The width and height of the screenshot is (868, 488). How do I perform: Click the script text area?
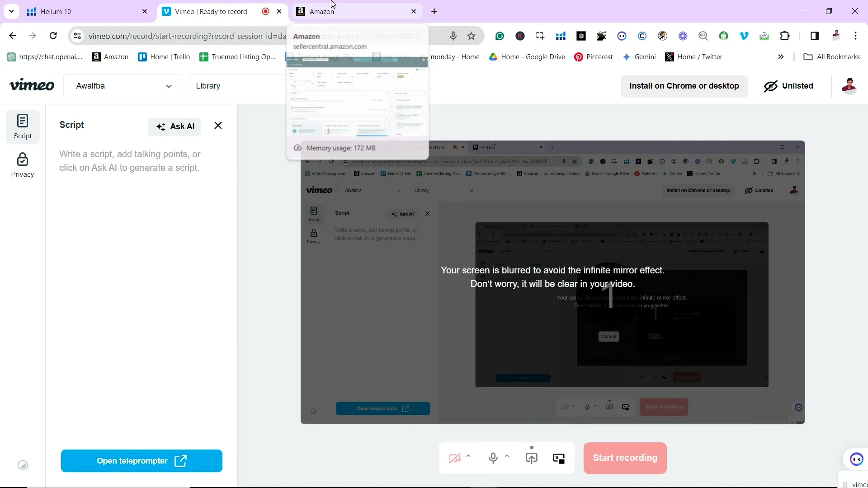pyautogui.click(x=141, y=161)
